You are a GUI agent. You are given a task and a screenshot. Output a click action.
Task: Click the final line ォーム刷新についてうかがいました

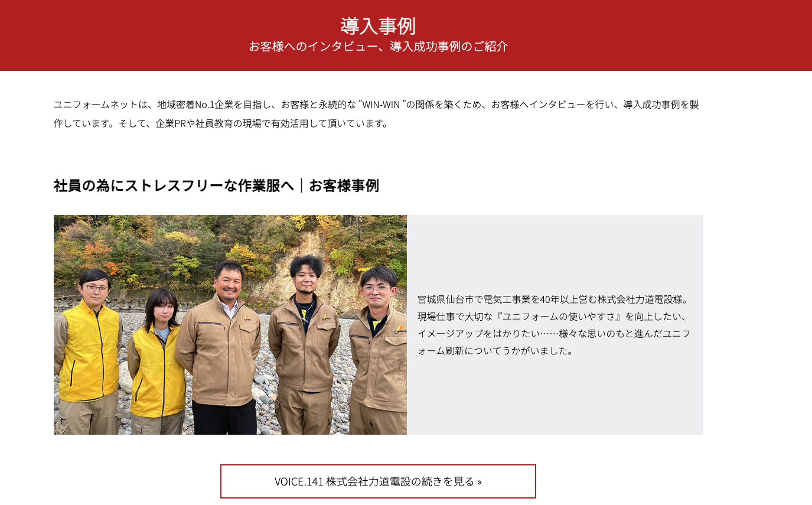click(495, 351)
